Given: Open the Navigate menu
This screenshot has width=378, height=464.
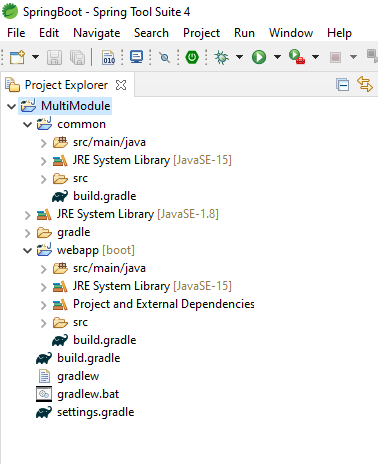Looking at the screenshot, I should 97,33.
